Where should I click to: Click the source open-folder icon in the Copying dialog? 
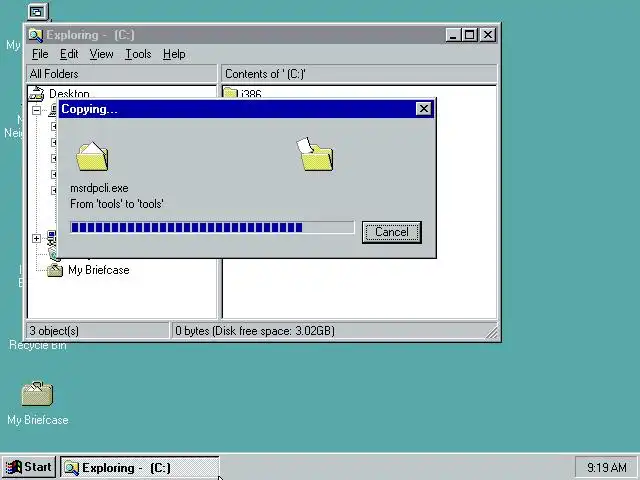[92, 156]
